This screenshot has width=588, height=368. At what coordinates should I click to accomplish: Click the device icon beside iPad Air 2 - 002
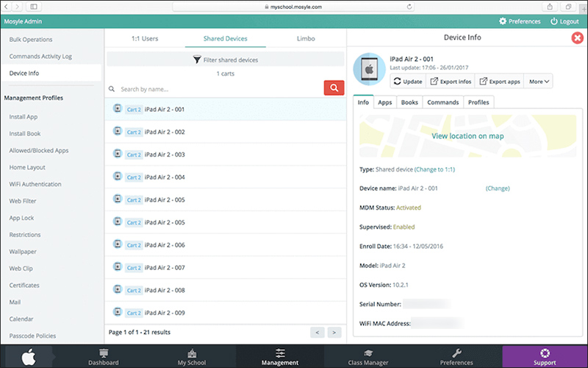(x=118, y=131)
